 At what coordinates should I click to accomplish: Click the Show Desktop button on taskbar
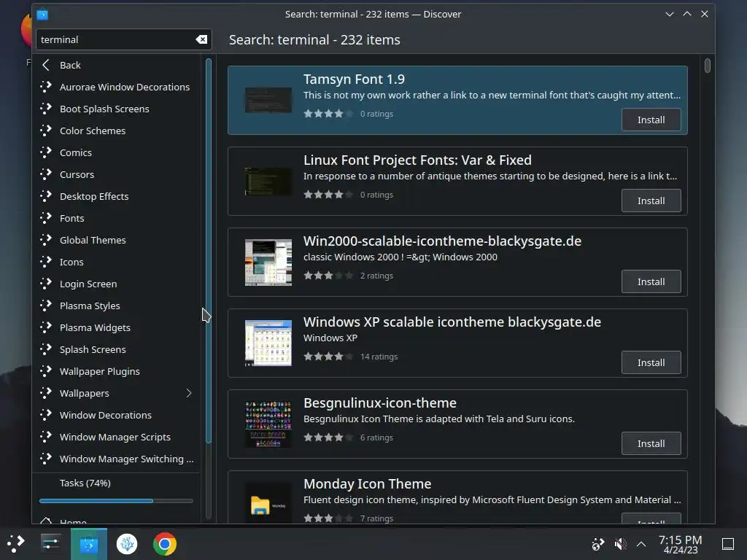(728, 544)
